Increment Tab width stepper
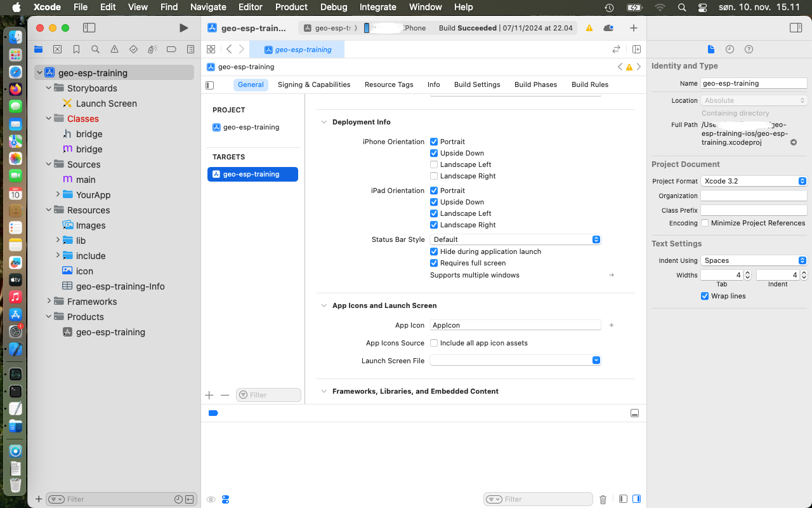The width and height of the screenshot is (812, 508). coord(747,272)
